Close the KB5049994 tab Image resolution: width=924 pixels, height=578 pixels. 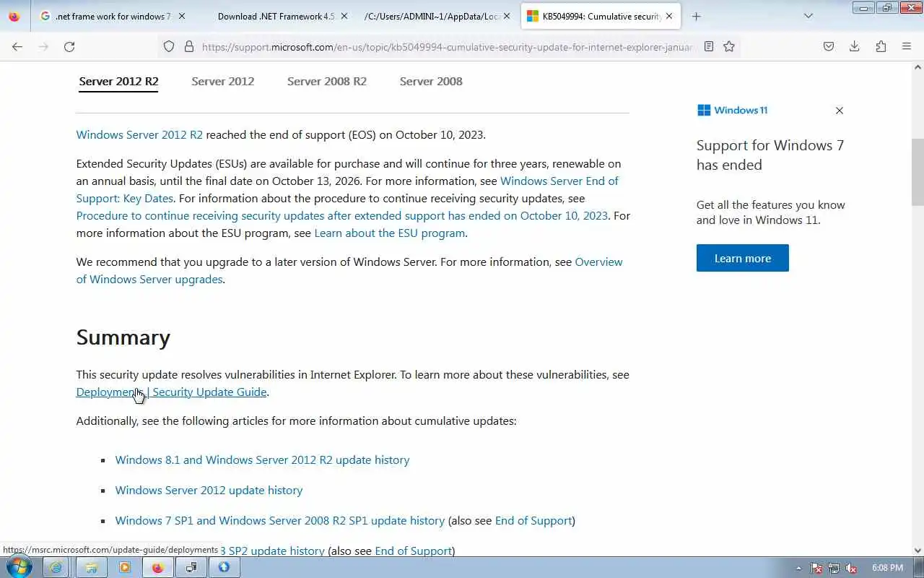[x=669, y=16]
